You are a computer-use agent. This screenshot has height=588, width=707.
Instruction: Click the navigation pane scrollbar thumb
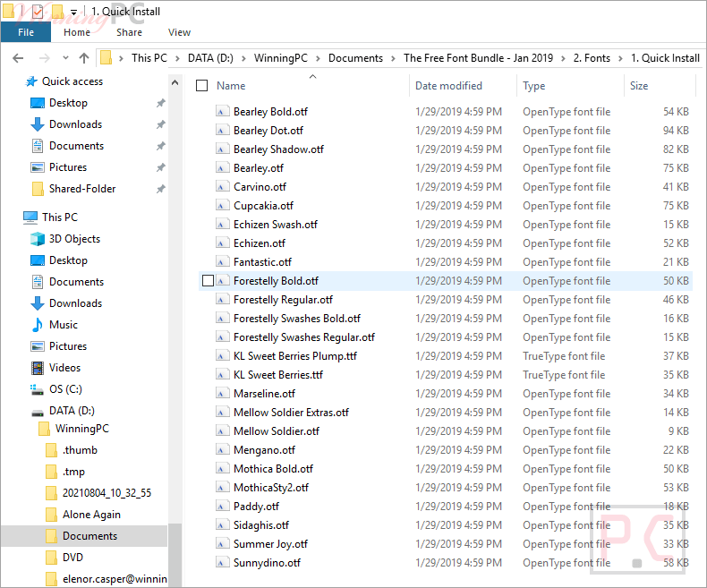point(175,555)
